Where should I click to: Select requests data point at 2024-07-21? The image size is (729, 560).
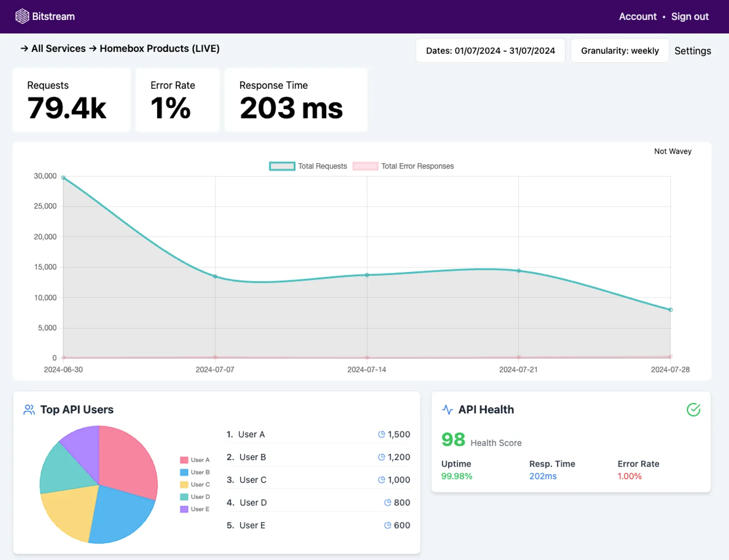pos(519,271)
